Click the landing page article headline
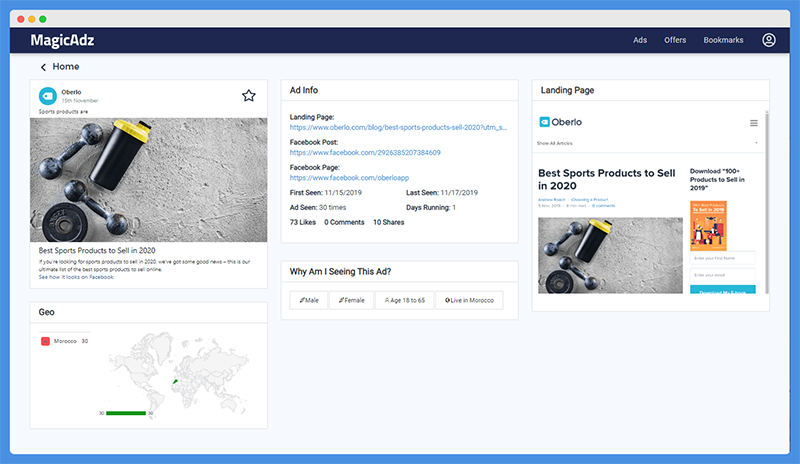Viewport: 800px width, 464px height. pos(607,179)
